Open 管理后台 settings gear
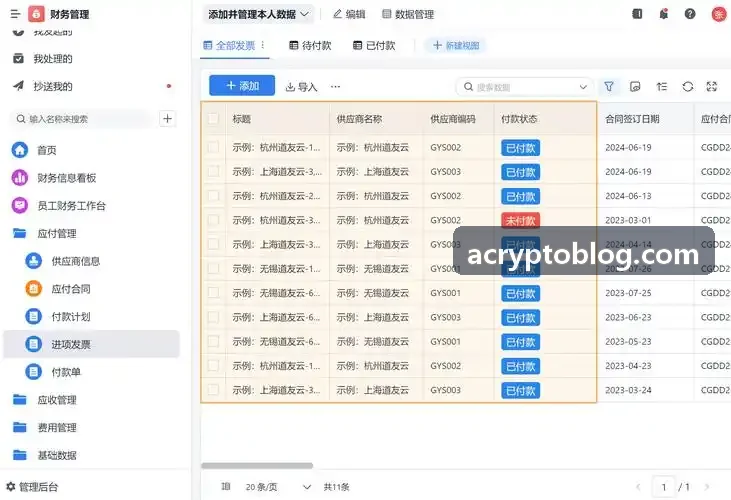This screenshot has width=731, height=500. (x=11, y=487)
